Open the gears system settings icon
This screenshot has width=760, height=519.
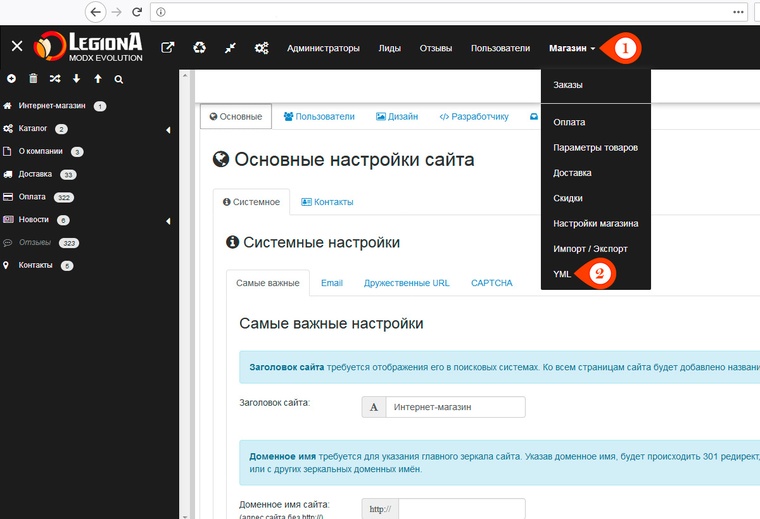[261, 47]
